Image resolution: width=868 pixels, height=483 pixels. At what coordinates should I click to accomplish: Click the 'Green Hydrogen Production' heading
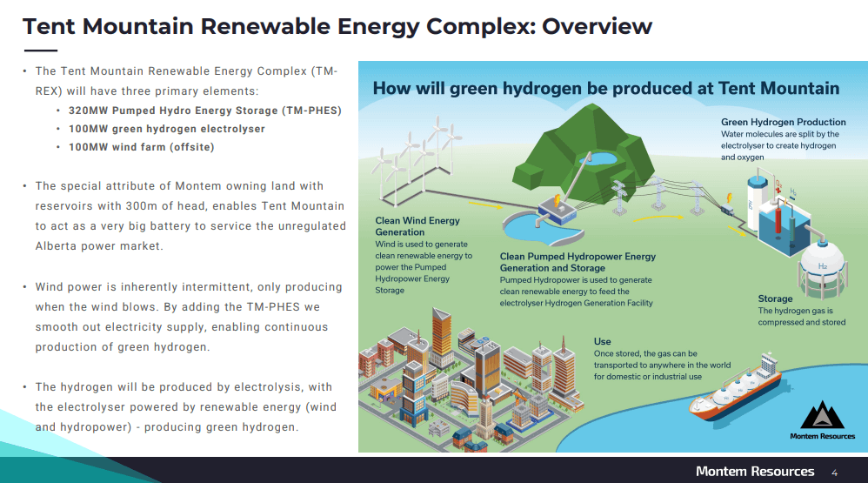click(x=783, y=122)
